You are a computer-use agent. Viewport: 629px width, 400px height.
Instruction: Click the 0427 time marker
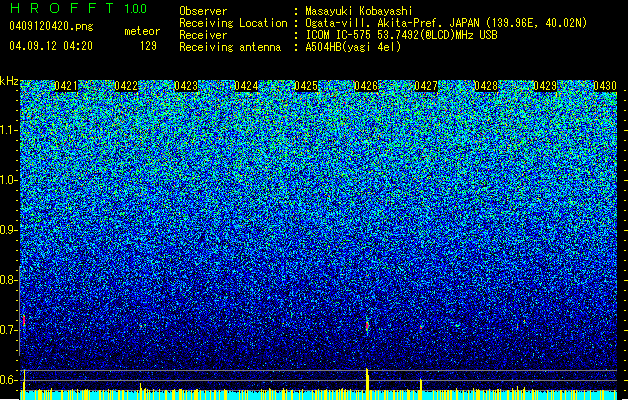pyautogui.click(x=426, y=86)
